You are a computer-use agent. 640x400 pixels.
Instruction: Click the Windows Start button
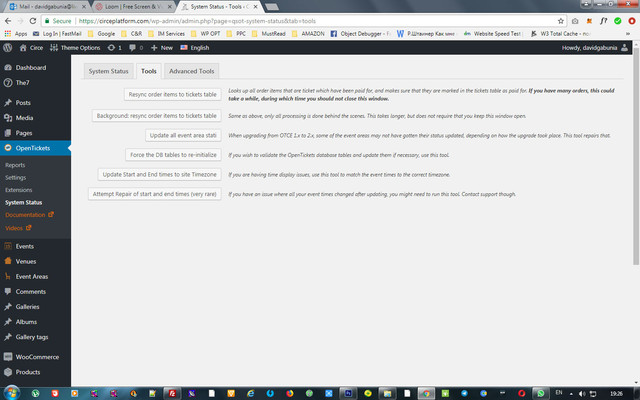click(x=11, y=393)
